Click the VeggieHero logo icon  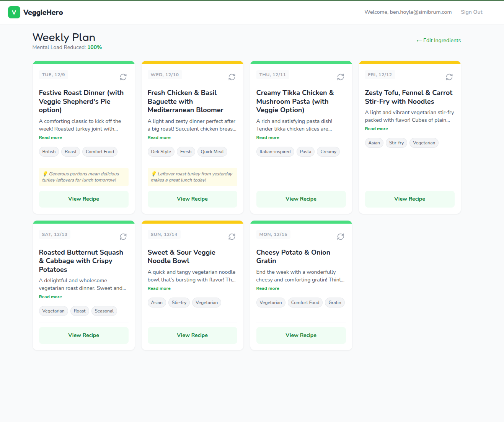[x=14, y=12]
